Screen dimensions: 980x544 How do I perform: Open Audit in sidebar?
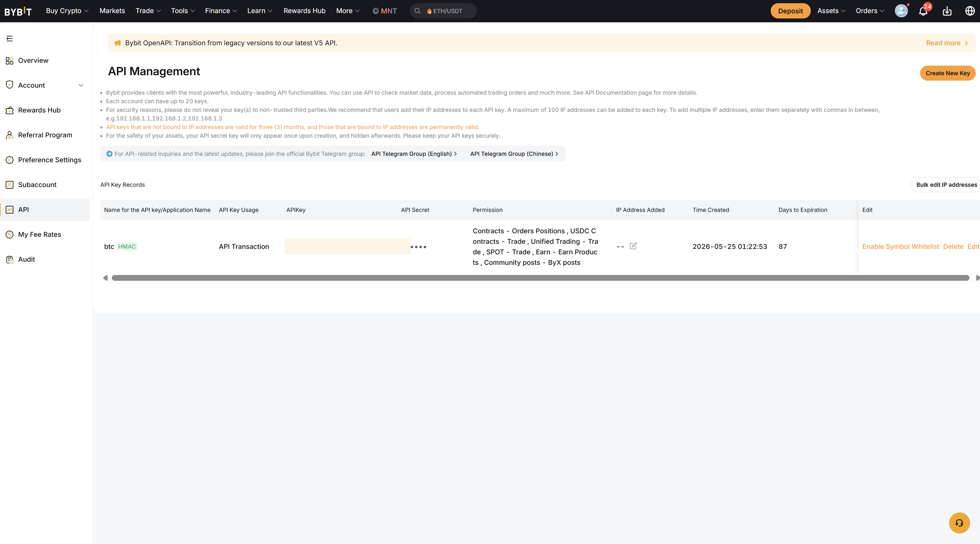26,259
